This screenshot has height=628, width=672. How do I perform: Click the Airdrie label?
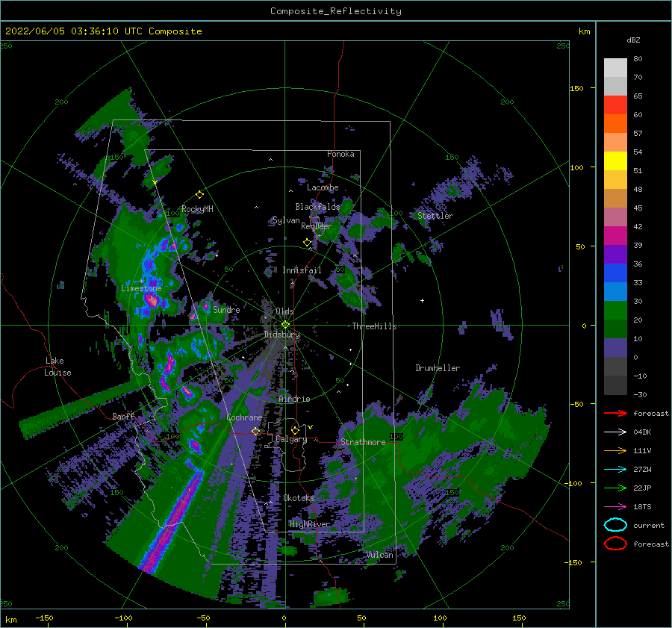click(x=294, y=399)
